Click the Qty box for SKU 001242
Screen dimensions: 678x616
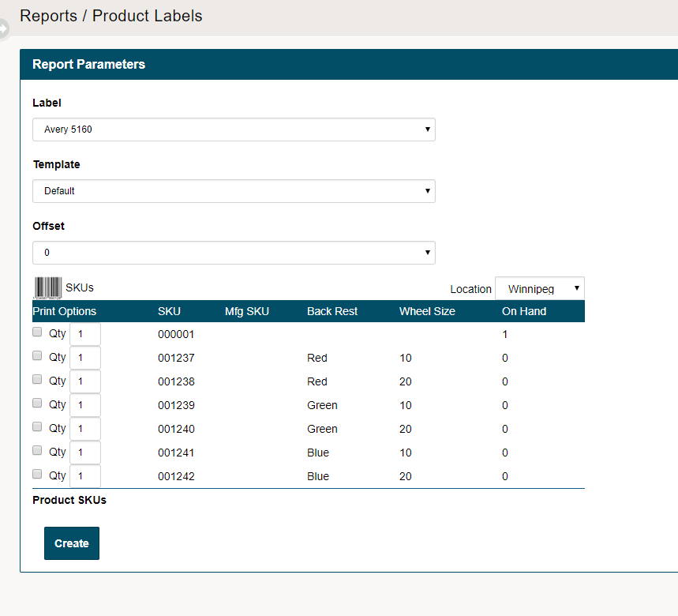click(84, 476)
